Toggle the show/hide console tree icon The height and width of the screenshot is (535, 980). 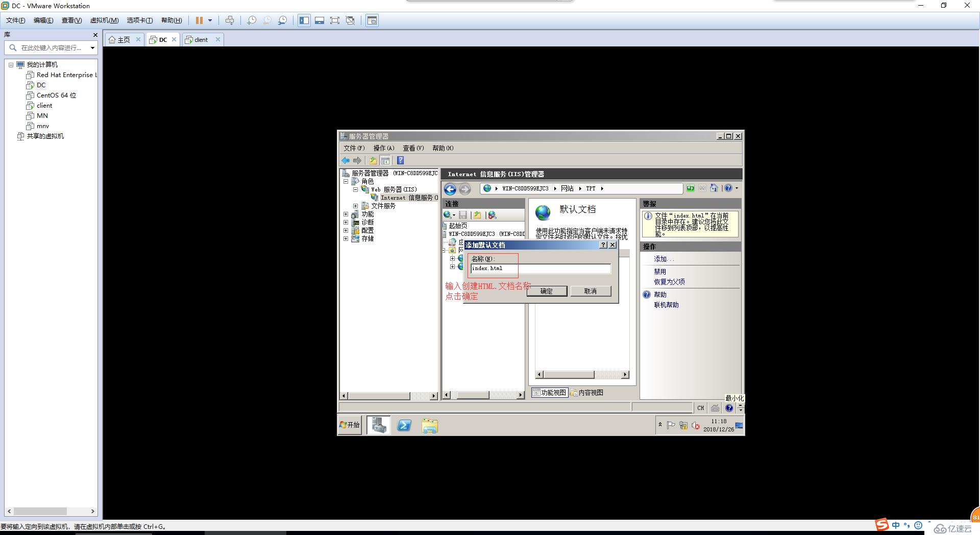[385, 160]
